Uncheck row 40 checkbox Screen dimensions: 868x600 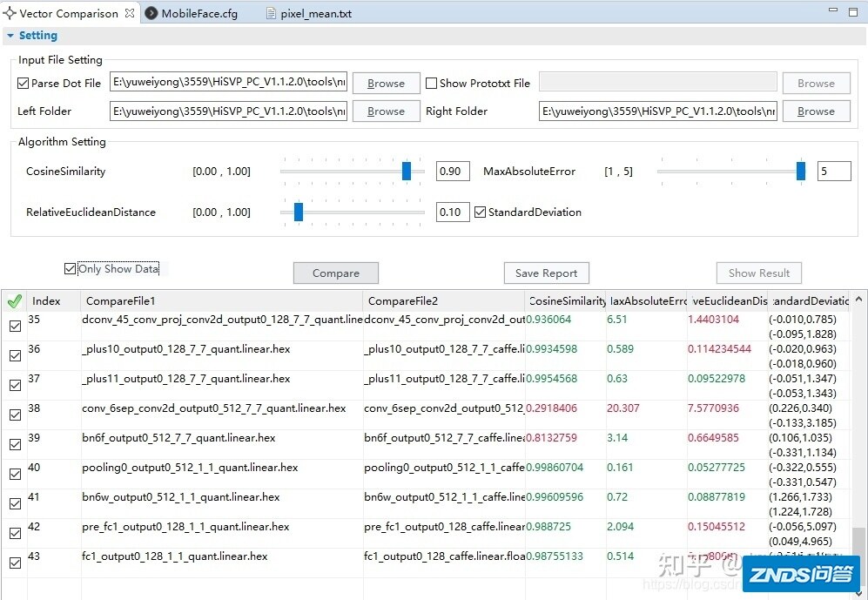pos(16,474)
